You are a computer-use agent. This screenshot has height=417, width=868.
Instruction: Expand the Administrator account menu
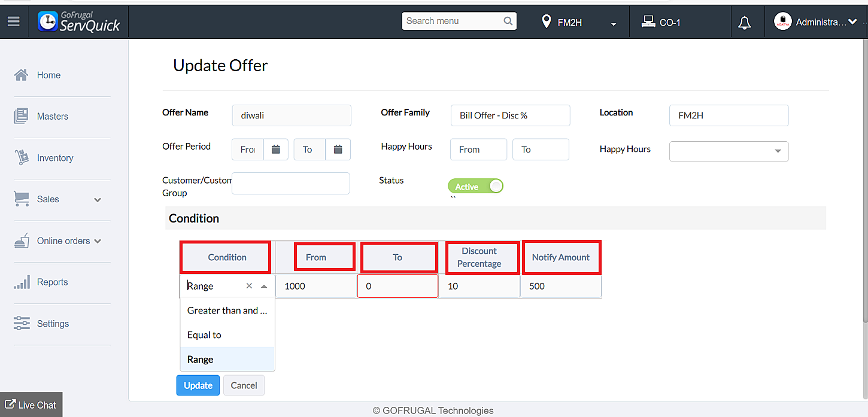(852, 22)
